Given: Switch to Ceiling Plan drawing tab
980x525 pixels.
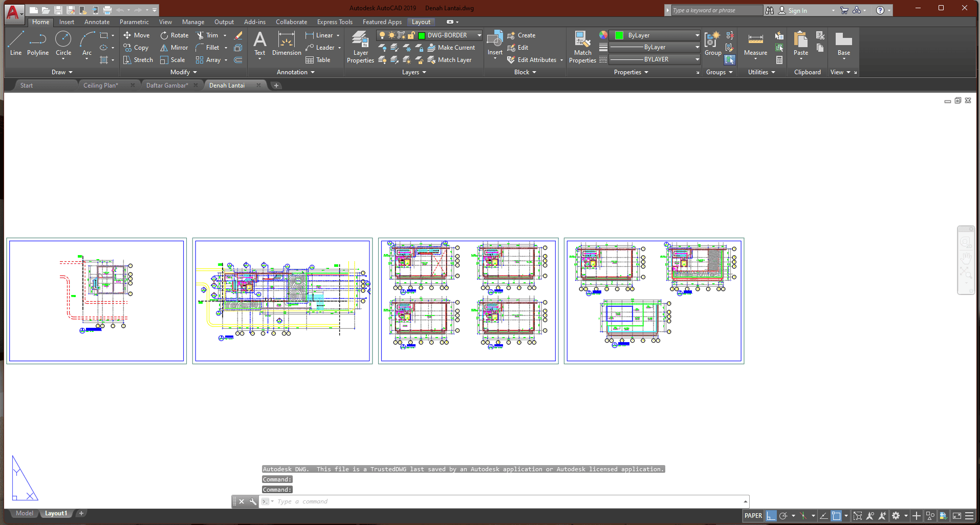Looking at the screenshot, I should pyautogui.click(x=101, y=86).
